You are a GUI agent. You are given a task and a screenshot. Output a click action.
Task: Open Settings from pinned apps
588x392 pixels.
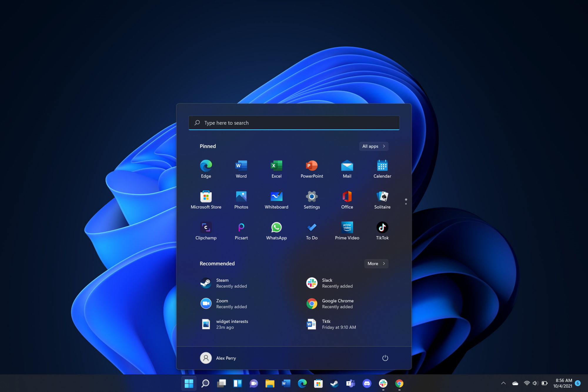(312, 200)
